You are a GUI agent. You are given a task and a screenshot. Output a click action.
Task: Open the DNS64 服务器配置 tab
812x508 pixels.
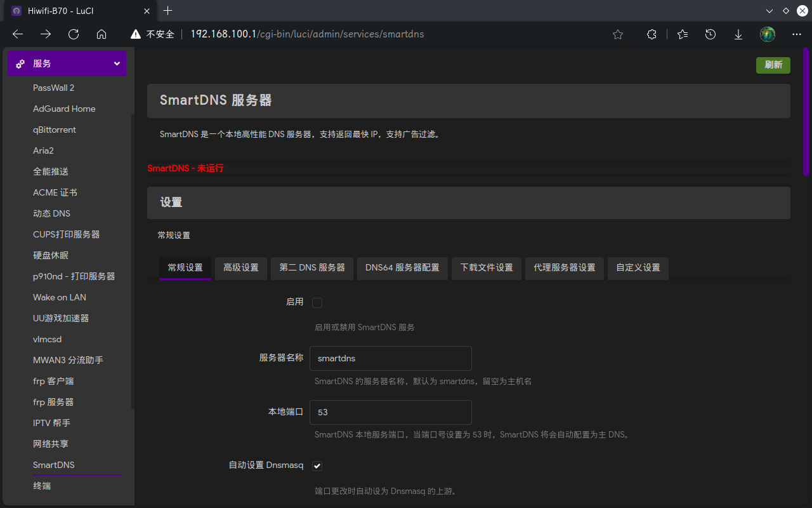(x=402, y=269)
